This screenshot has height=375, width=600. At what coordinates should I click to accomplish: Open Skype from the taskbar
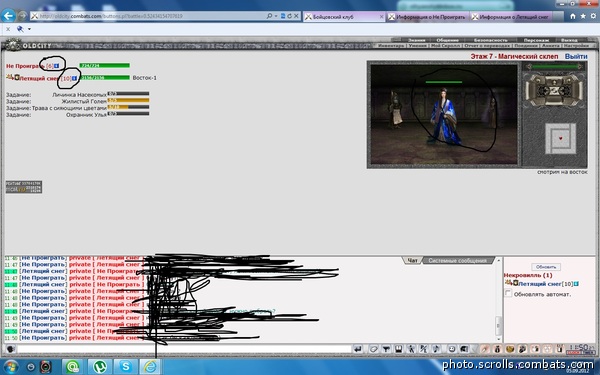(125, 367)
